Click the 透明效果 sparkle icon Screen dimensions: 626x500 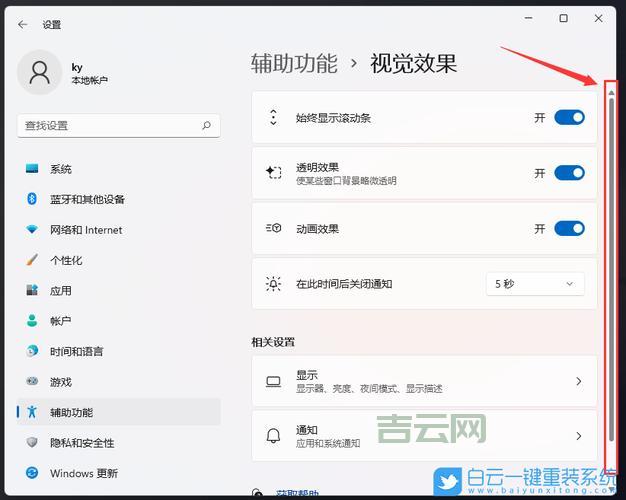273,173
